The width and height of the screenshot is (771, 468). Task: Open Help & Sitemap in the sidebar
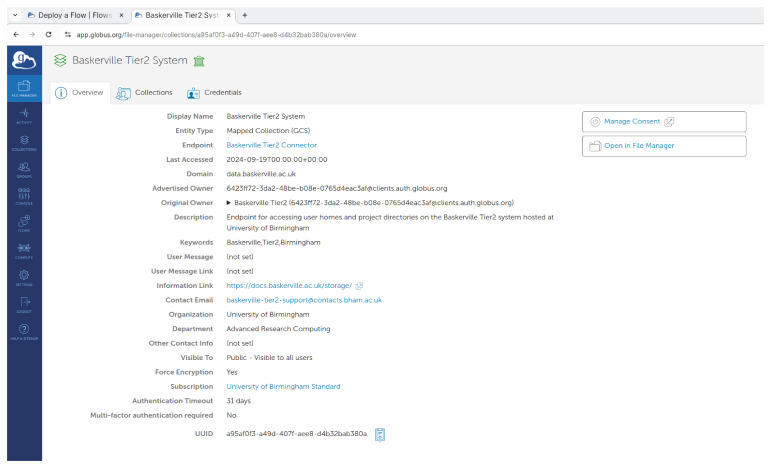(24, 332)
